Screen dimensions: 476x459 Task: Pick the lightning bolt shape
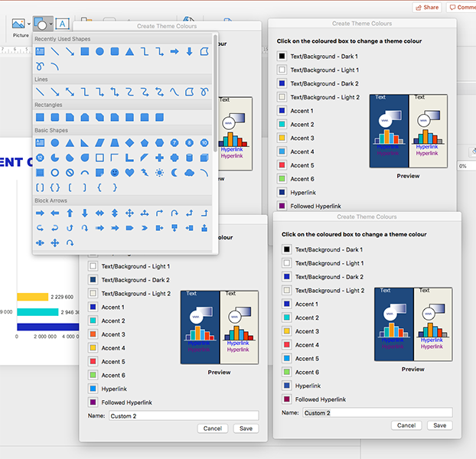(145, 173)
